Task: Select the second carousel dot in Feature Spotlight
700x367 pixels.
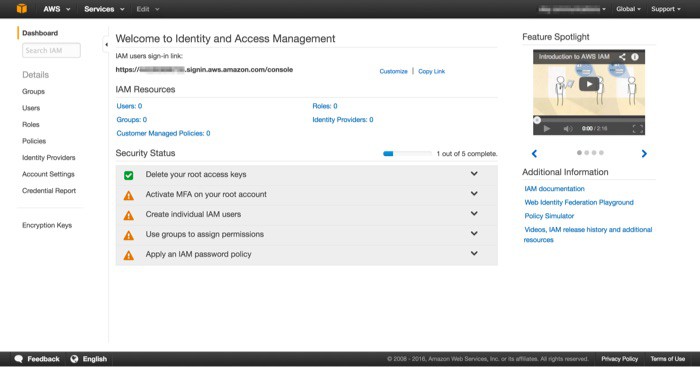Action: pos(587,153)
